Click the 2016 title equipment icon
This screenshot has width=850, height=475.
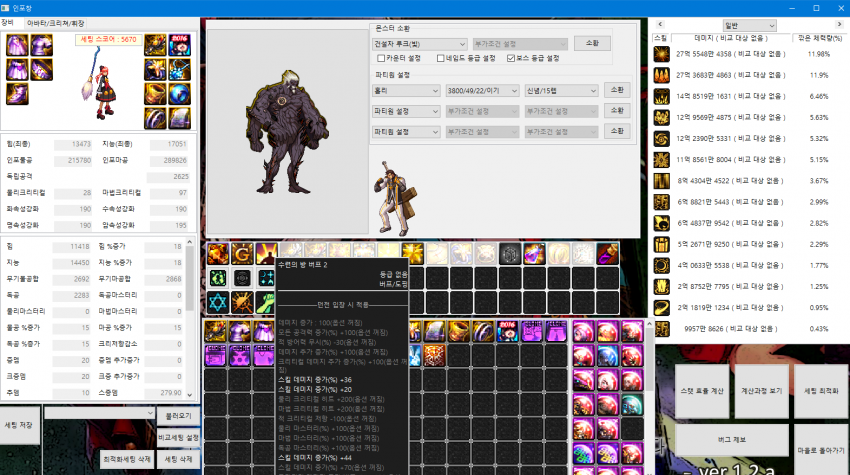(x=181, y=46)
